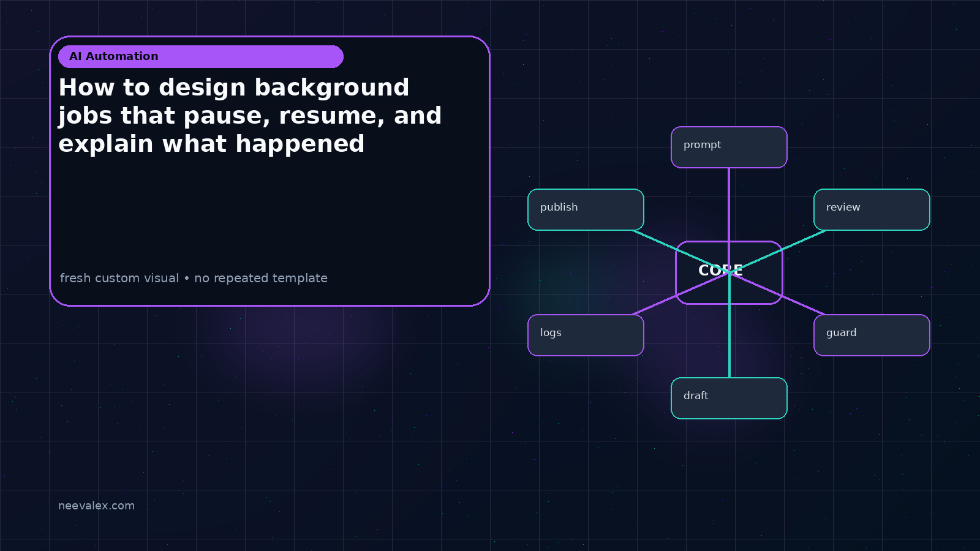
Task: Select the logs node
Action: (x=586, y=335)
